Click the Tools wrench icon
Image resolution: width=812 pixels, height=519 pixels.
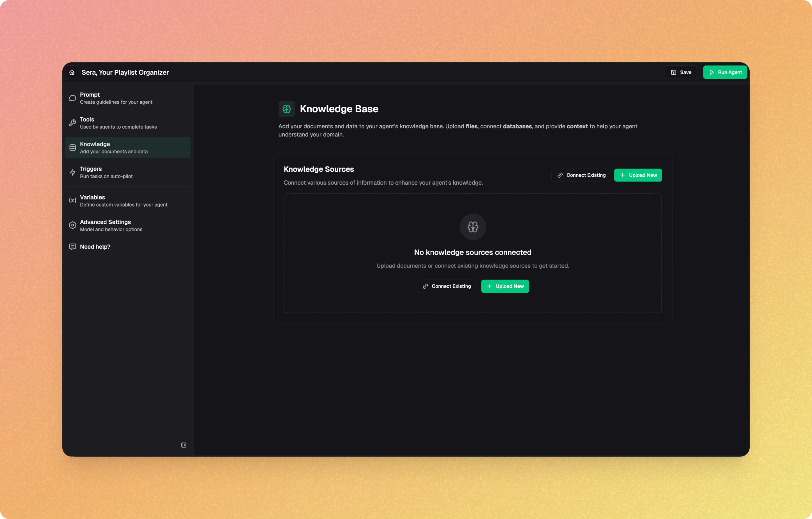point(72,123)
